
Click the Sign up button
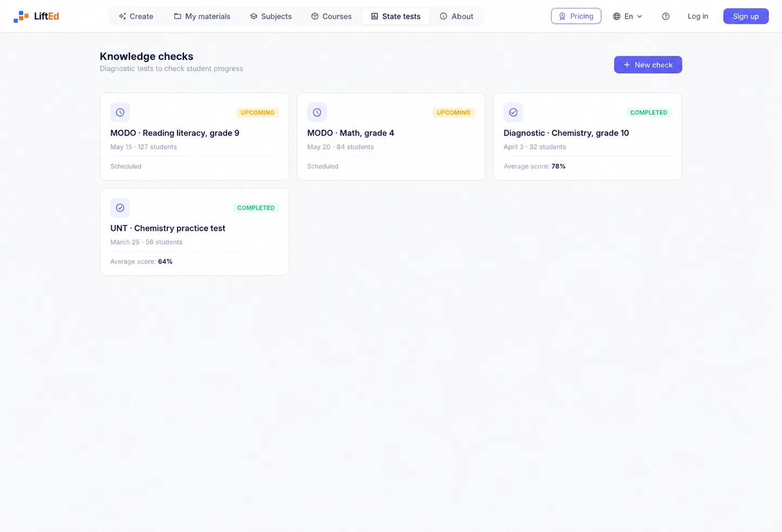click(746, 16)
